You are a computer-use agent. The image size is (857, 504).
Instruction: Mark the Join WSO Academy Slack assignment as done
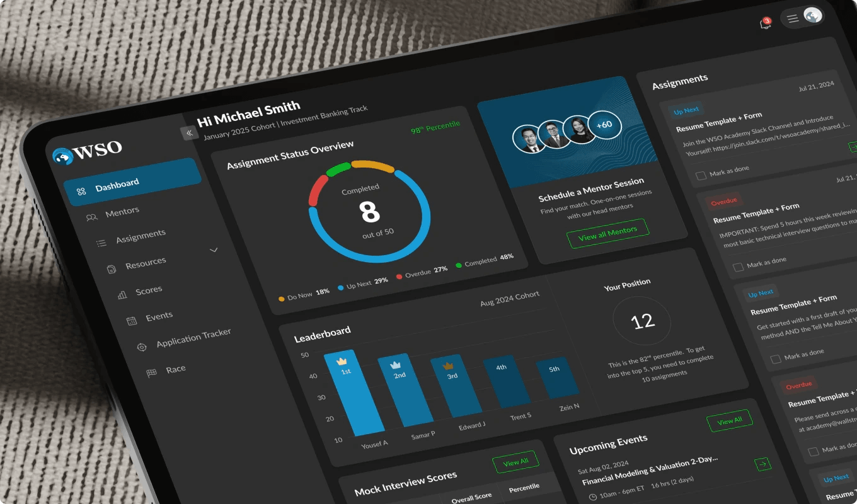pyautogui.click(x=701, y=176)
